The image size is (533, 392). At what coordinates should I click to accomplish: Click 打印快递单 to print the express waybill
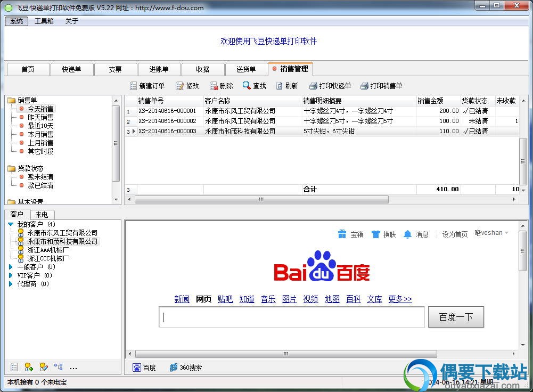(330, 86)
